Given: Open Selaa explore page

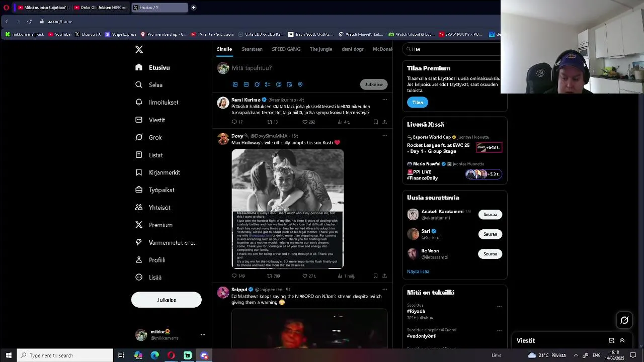Looking at the screenshot, I should [149, 85].
